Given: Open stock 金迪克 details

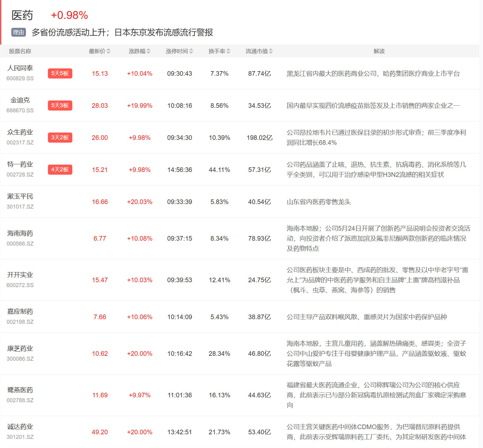Looking at the screenshot, I should point(20,100).
